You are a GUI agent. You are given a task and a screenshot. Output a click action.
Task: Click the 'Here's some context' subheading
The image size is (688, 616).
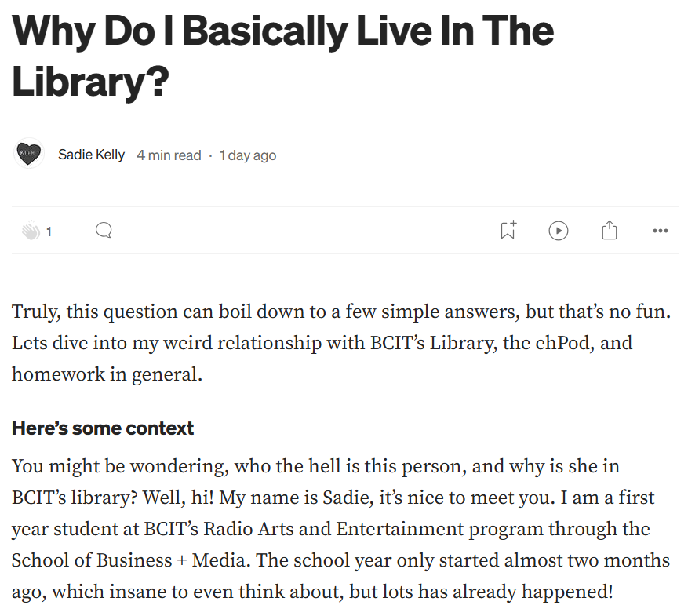click(x=103, y=428)
